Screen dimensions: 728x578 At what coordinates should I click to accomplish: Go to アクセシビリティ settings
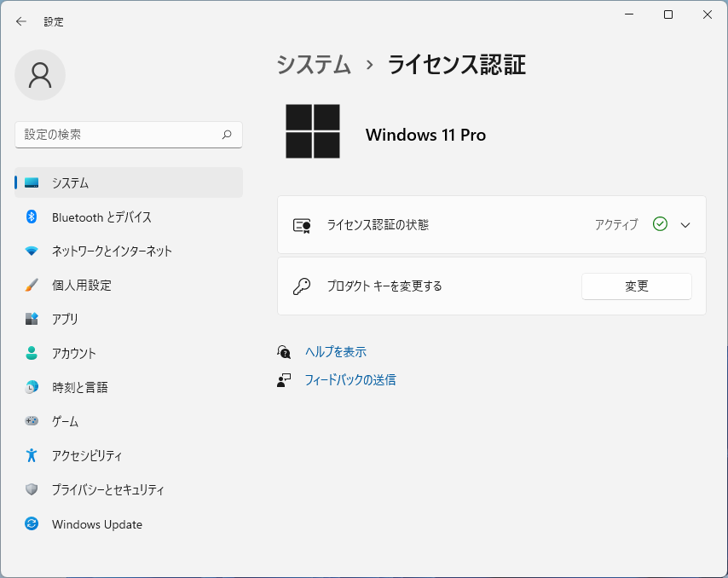coord(129,455)
